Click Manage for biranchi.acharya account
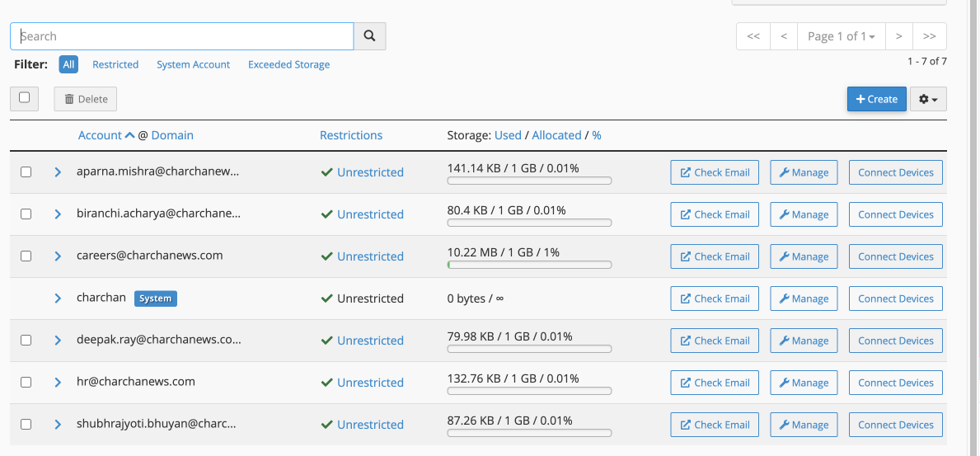This screenshot has width=980, height=456. coord(804,214)
